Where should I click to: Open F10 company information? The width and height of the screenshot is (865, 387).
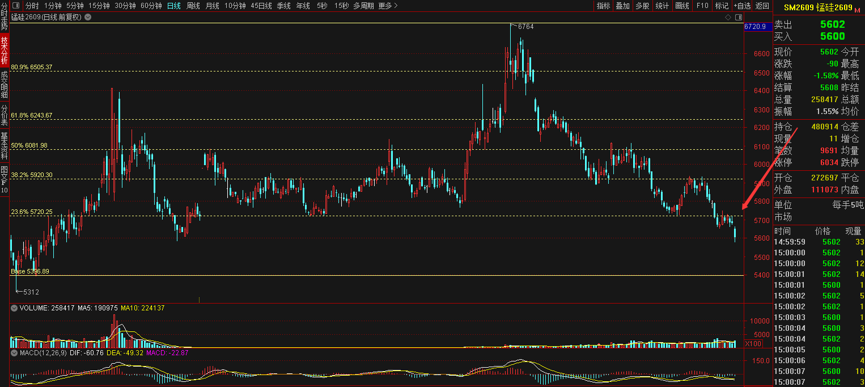(702, 6)
